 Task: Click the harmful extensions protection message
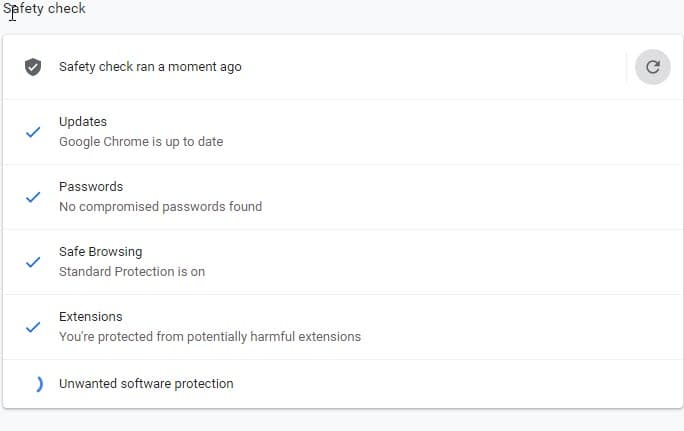(x=210, y=337)
